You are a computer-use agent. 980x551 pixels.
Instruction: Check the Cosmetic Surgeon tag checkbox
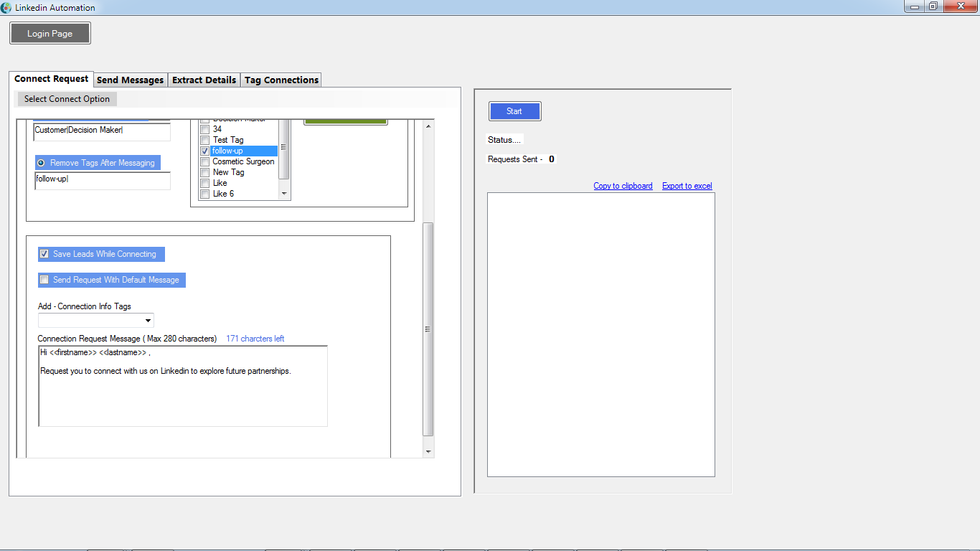[x=204, y=162]
